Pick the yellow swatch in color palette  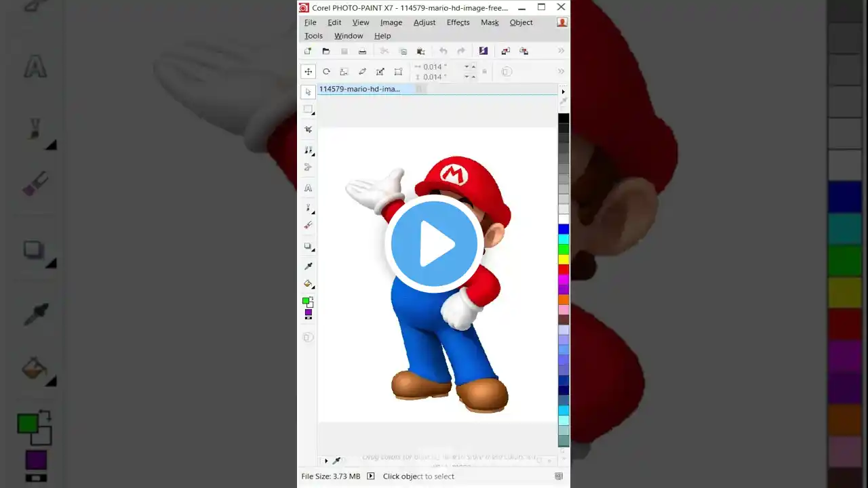[564, 259]
